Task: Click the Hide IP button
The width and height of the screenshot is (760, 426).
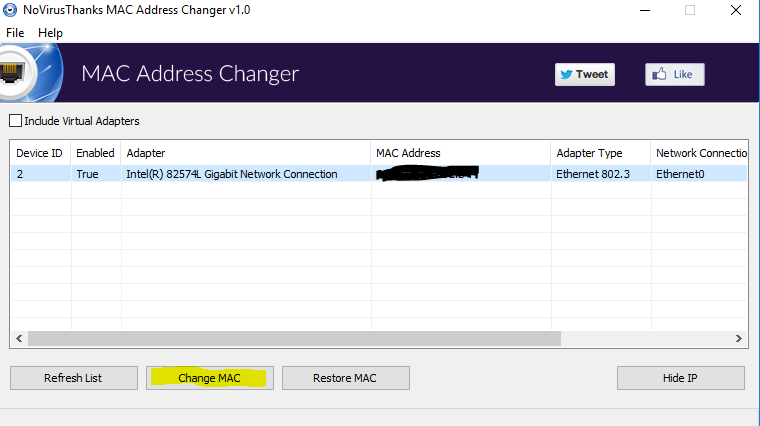Action: pyautogui.click(x=681, y=378)
